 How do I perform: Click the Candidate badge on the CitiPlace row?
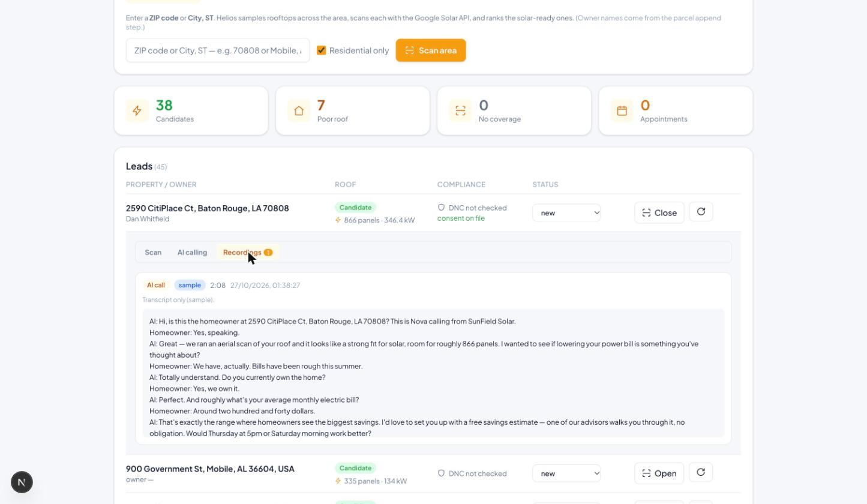[355, 208]
